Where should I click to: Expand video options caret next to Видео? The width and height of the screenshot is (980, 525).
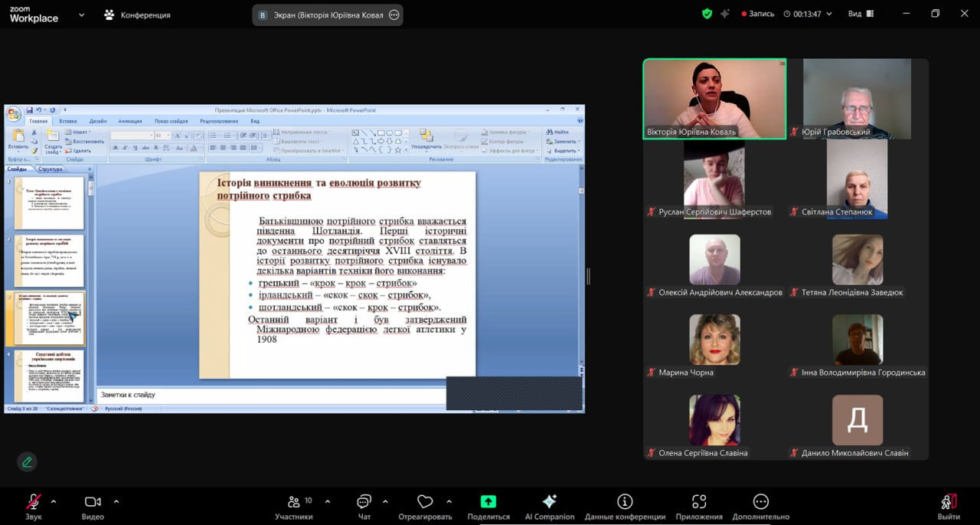click(116, 502)
